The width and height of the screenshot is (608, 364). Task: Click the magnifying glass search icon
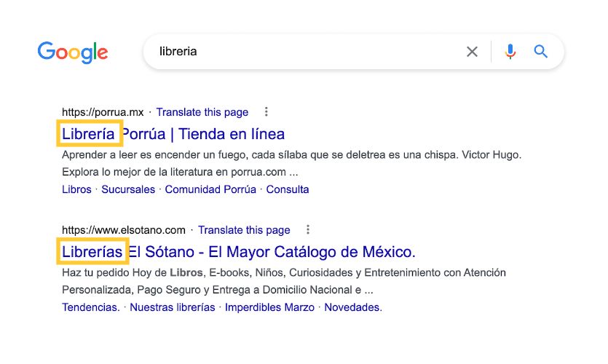540,52
